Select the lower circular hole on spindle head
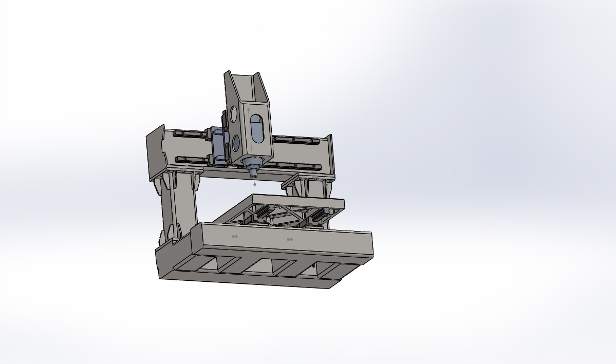Screen dimensions: 616x364 coord(237,142)
